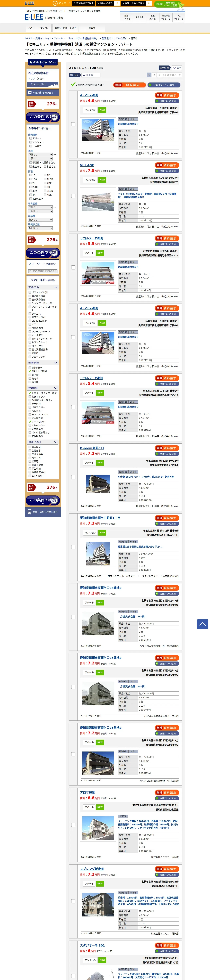Click 保存した条件で探す in top bar
Viewport: 210px width, 980px height.
click(134, 3)
